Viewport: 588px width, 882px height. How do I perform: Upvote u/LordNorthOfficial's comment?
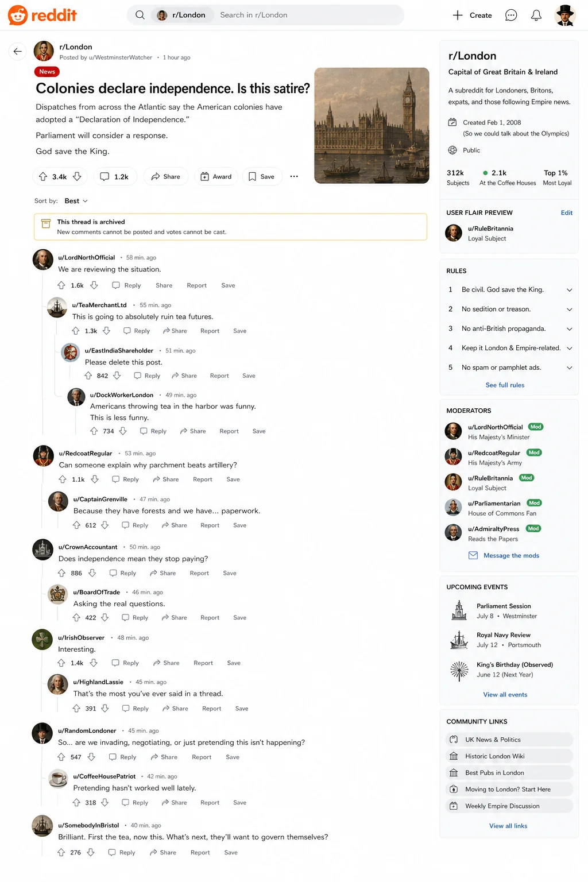tap(61, 285)
